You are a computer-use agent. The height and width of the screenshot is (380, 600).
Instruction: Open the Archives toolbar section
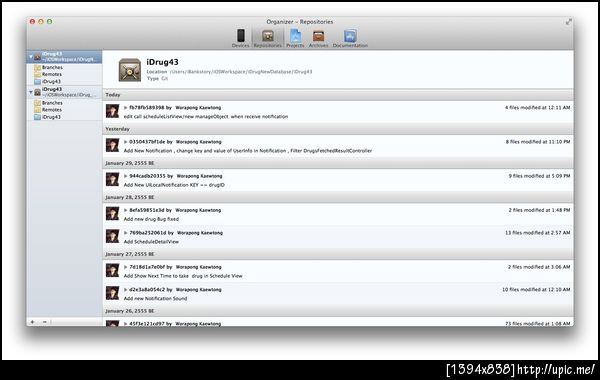(x=318, y=38)
